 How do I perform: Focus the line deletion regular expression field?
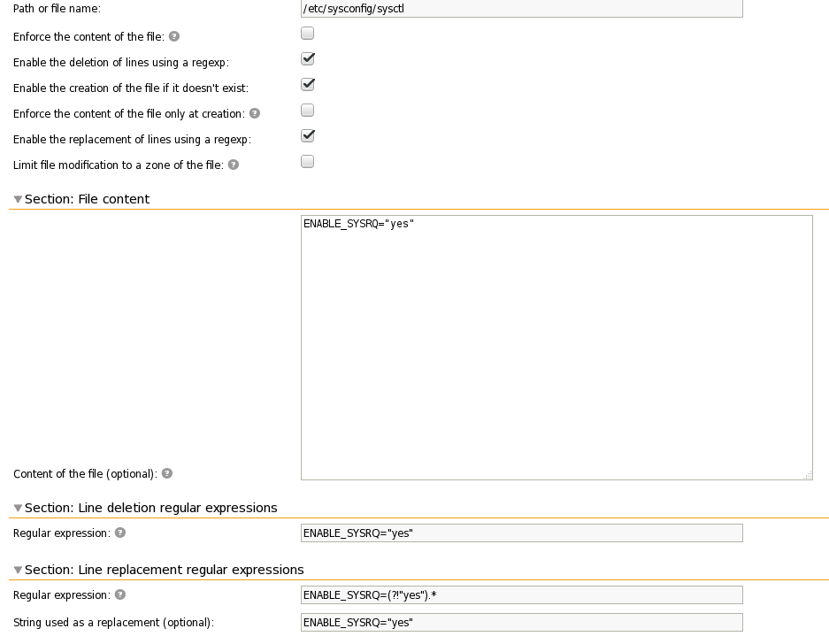[x=521, y=533]
